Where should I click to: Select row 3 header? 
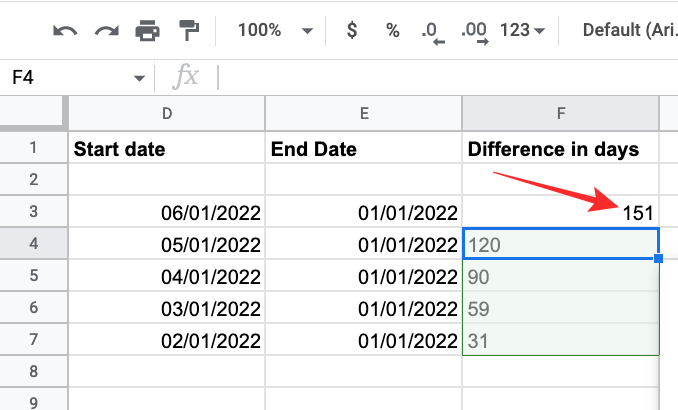pyautogui.click(x=33, y=212)
